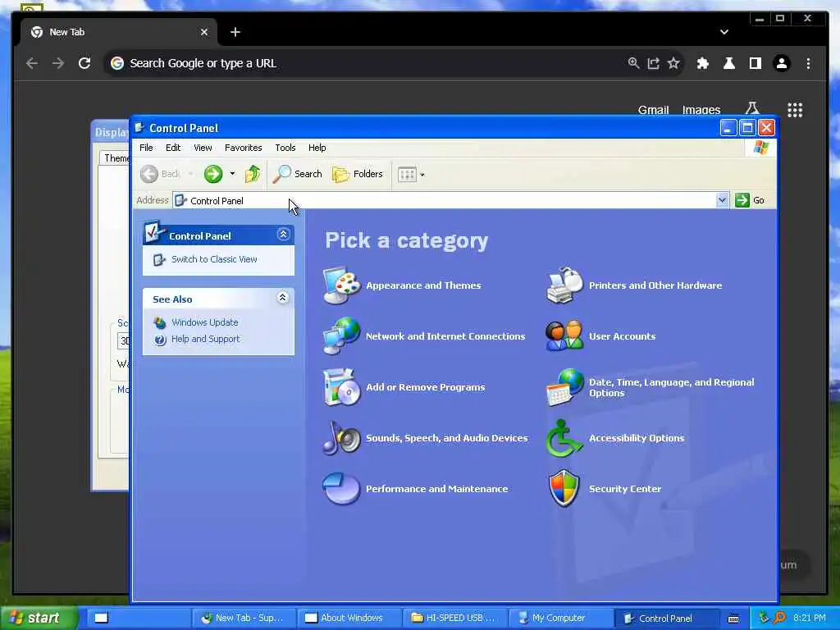Open the Help menu
Image resolution: width=840 pixels, height=630 pixels.
click(x=317, y=148)
